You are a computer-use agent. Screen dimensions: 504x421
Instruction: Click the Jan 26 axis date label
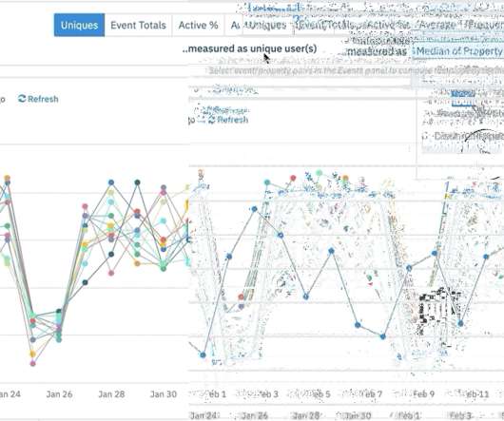click(59, 394)
